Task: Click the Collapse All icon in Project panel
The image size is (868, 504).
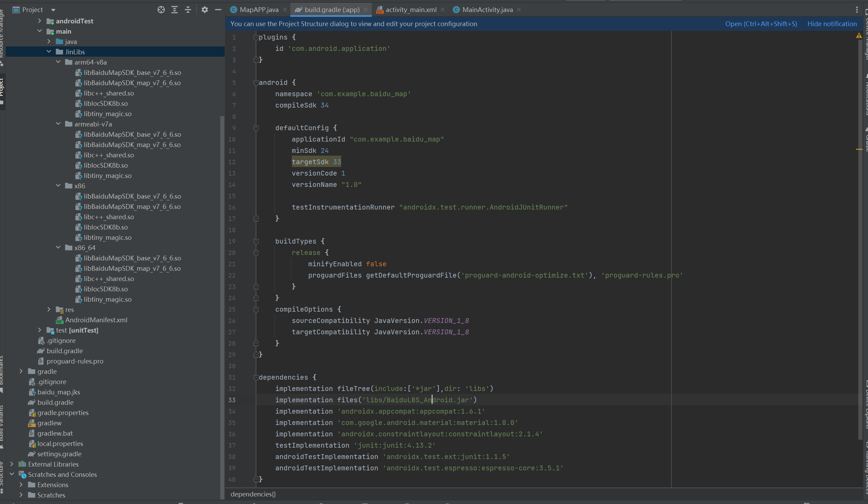Action: coord(188,10)
